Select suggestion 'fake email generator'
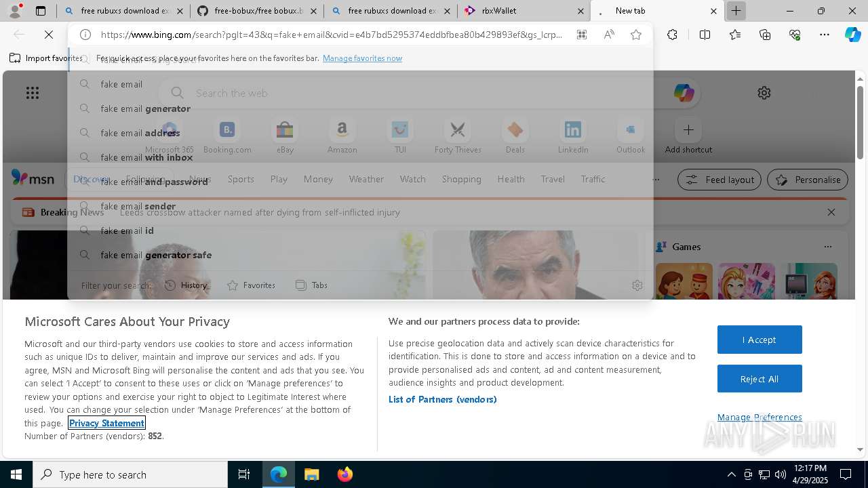 pos(359,108)
